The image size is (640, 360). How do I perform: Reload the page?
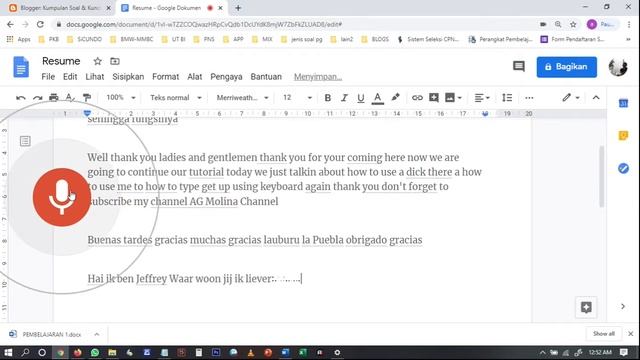[40, 24]
